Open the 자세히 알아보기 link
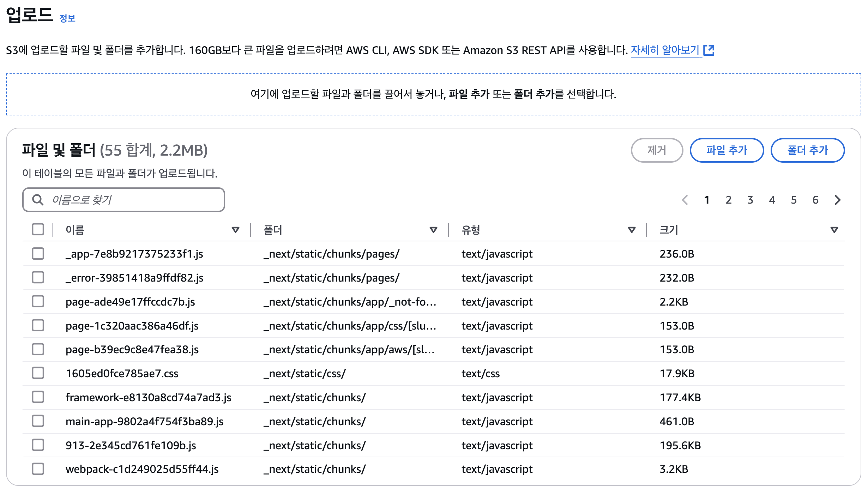Screen dimensions: 868x494 665,50
